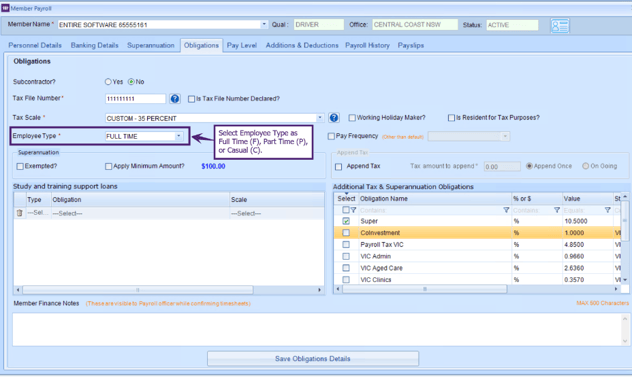The width and height of the screenshot is (632, 382).
Task: Open the Payroll History tab
Action: tap(368, 46)
